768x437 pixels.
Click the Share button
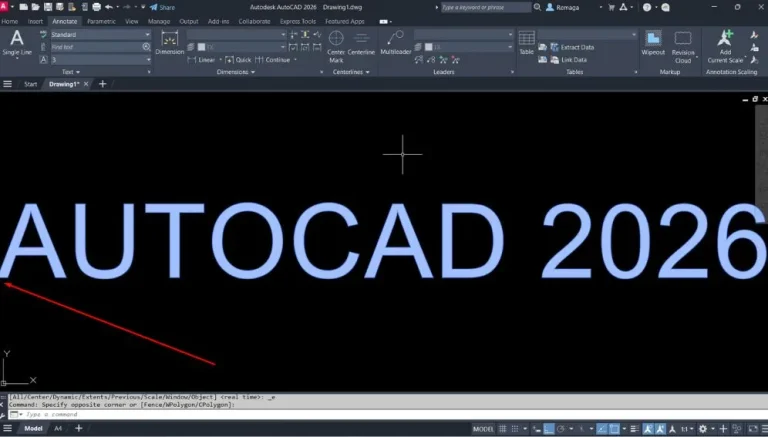click(x=162, y=7)
